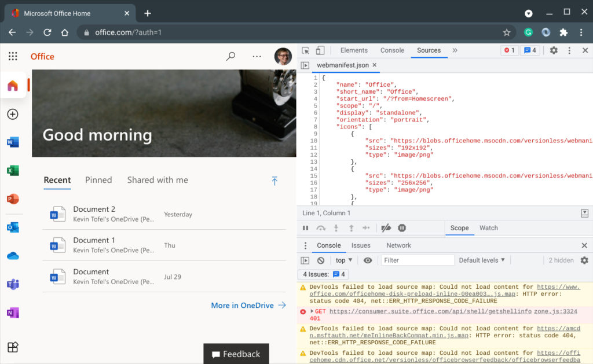The height and width of the screenshot is (364, 593).
Task: Switch to the Pinned documents tab
Action: pos(98,180)
